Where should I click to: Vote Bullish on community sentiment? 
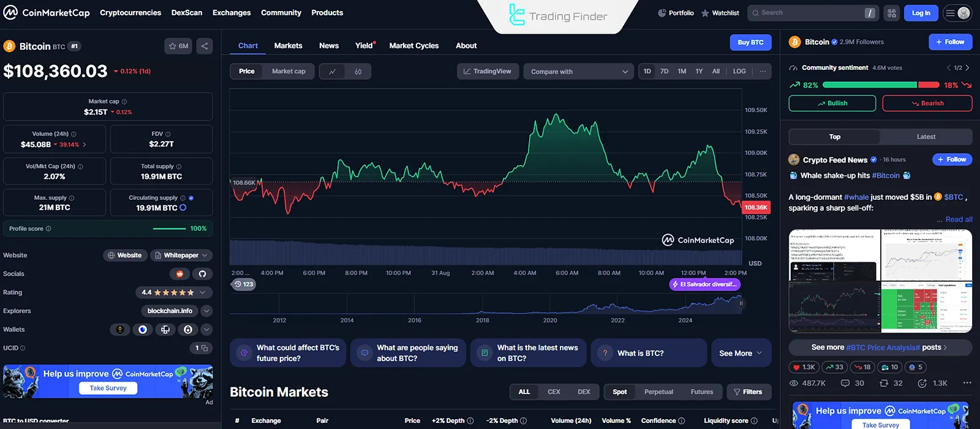click(832, 104)
